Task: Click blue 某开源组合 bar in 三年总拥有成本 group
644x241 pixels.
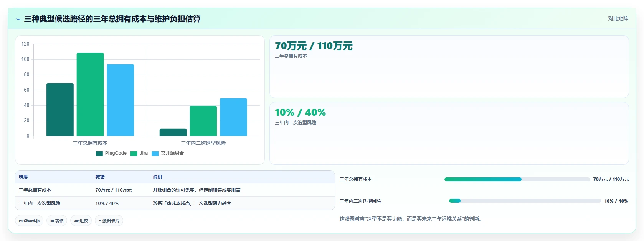Action: point(120,100)
